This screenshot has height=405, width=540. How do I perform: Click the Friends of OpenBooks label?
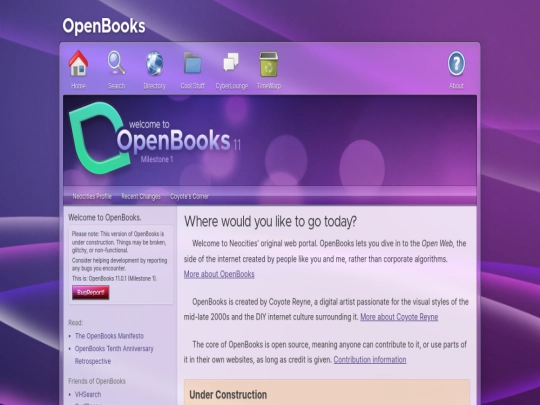[97, 381]
